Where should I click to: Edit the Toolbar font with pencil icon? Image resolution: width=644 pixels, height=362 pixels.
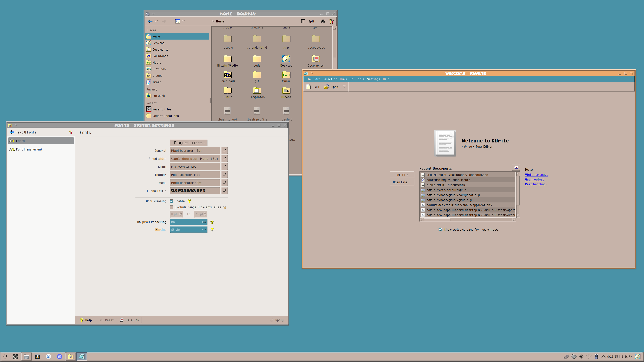(x=224, y=175)
